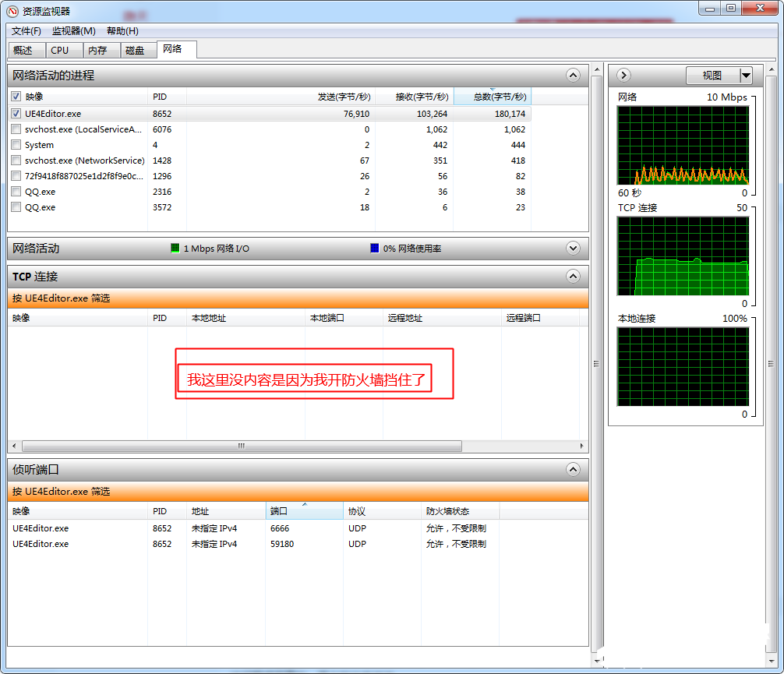Click the blue 网络使用率 legend square
Screen dimensions: 784x674
(375, 248)
